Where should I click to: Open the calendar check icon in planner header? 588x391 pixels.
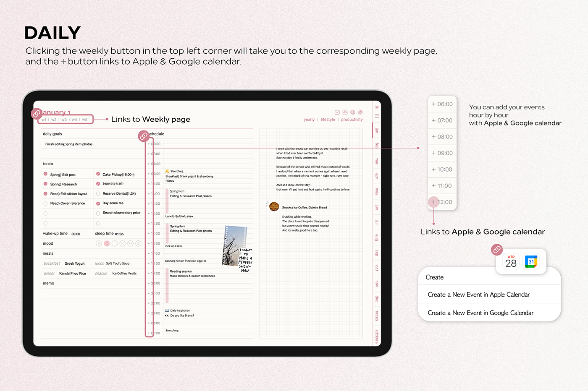click(x=337, y=112)
